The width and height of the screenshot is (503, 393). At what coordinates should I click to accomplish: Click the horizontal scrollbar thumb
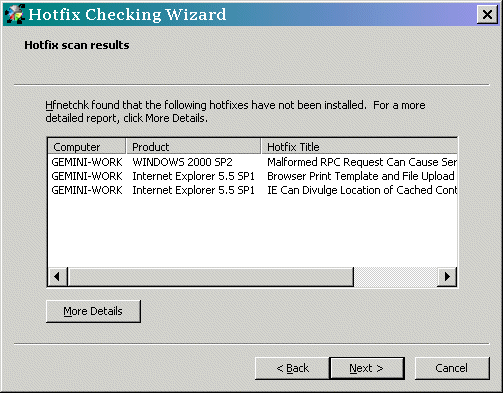coord(210,276)
